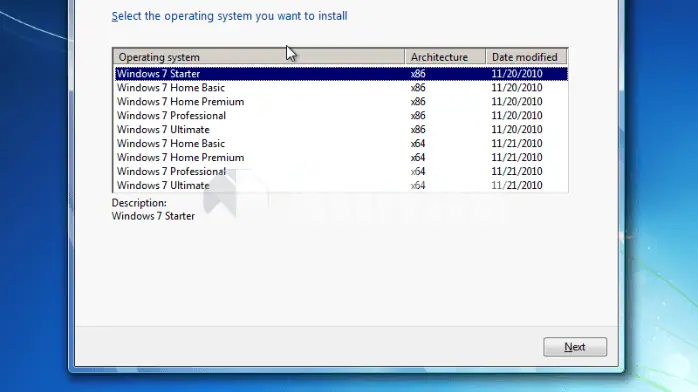
Task: Click the x64 cell of Home Basic row
Action: (418, 143)
